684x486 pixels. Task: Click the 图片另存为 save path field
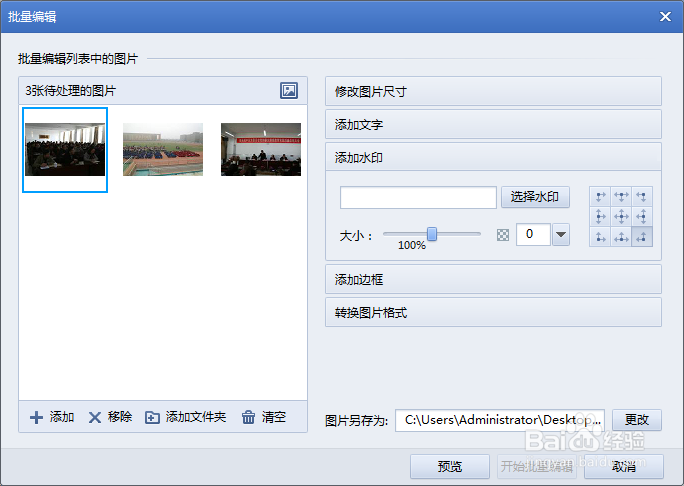coord(500,420)
